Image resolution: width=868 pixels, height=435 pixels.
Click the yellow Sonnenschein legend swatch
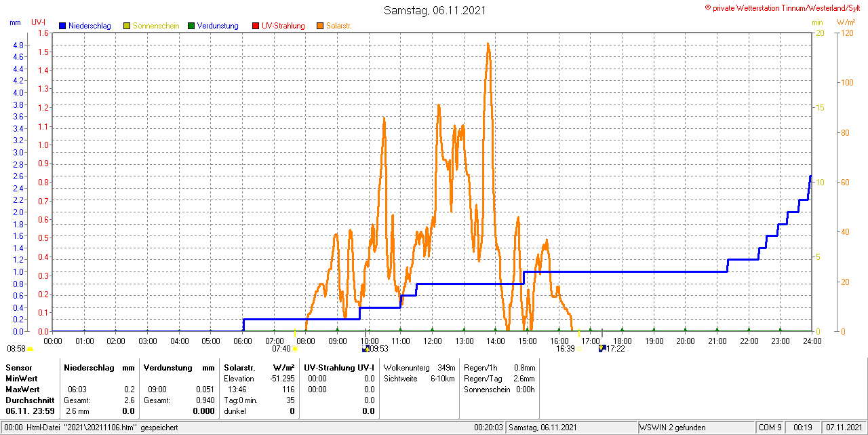tap(127, 26)
